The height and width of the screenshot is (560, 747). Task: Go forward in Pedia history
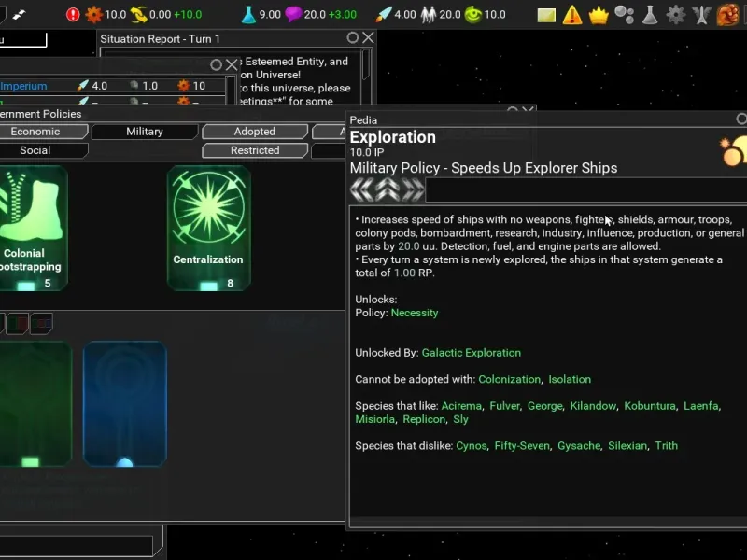coord(412,189)
